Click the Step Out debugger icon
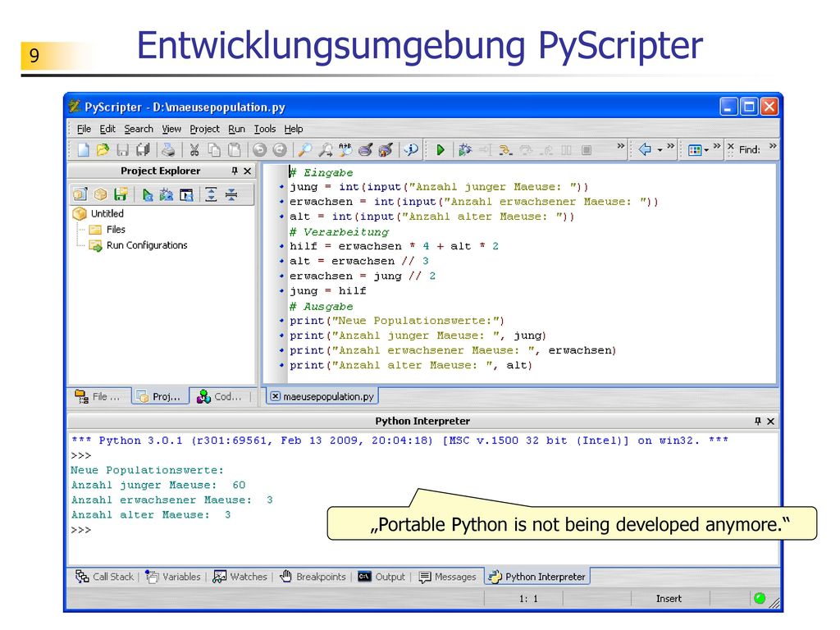840x630 pixels. (546, 150)
